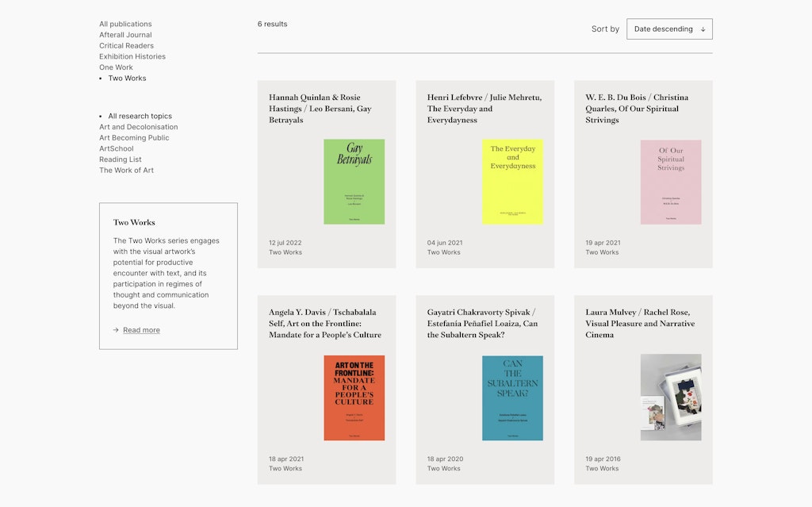Choose the Art Becoming Public topic
This screenshot has width=812, height=507.
click(x=134, y=138)
